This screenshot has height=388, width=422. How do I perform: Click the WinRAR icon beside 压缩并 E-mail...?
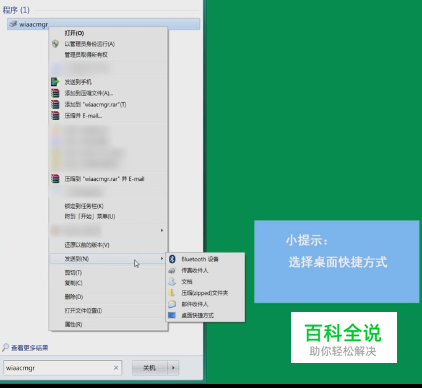coord(55,116)
